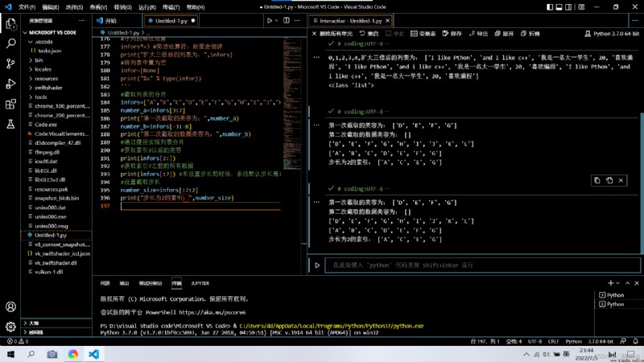Open the Run and Debug view
644x362 pixels.
(x=11, y=84)
